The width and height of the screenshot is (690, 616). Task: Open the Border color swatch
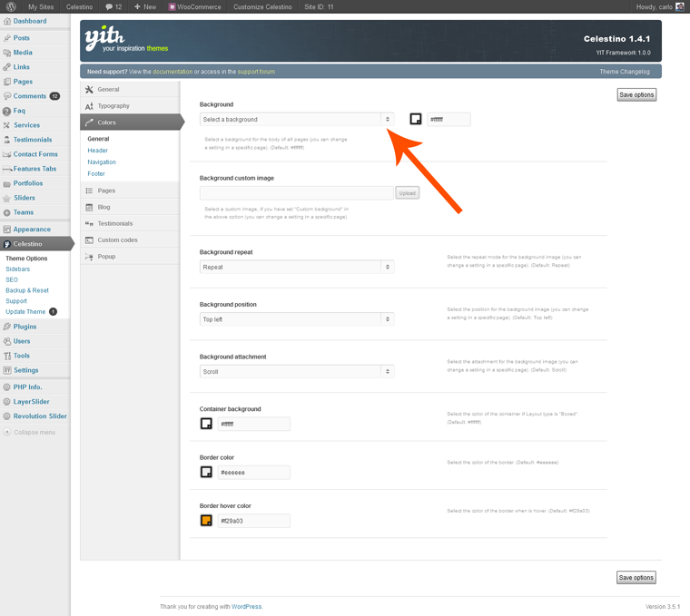click(206, 473)
